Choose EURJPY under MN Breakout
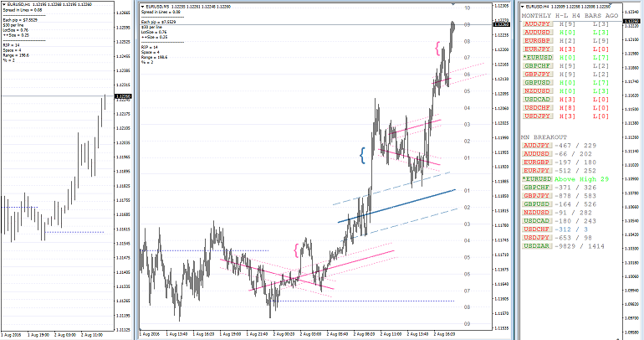The image size is (644, 340). (536, 171)
